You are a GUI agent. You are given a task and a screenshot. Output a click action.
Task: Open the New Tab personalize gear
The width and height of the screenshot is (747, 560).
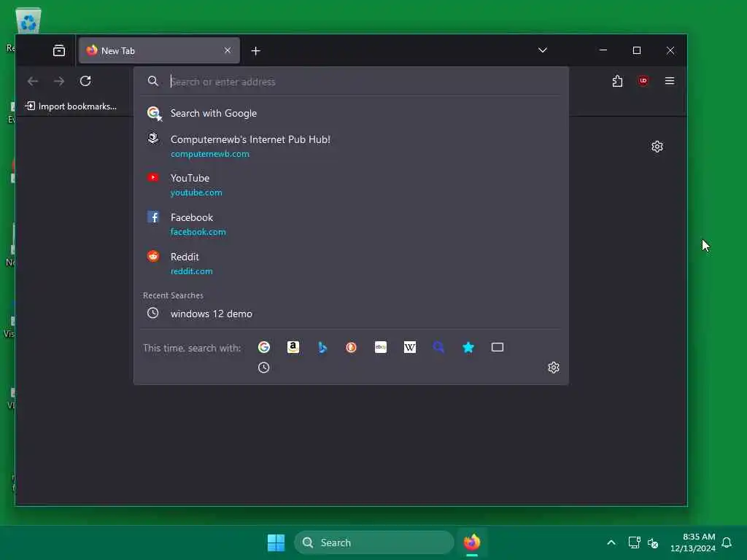pyautogui.click(x=657, y=147)
